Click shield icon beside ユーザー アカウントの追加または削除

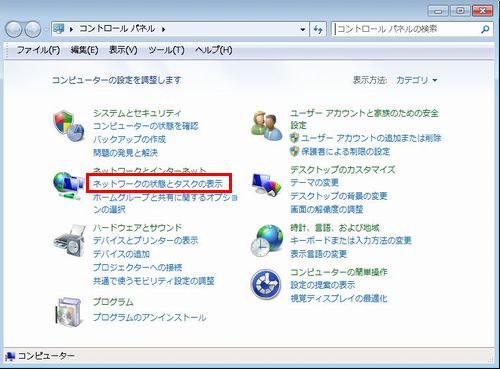pos(294,138)
